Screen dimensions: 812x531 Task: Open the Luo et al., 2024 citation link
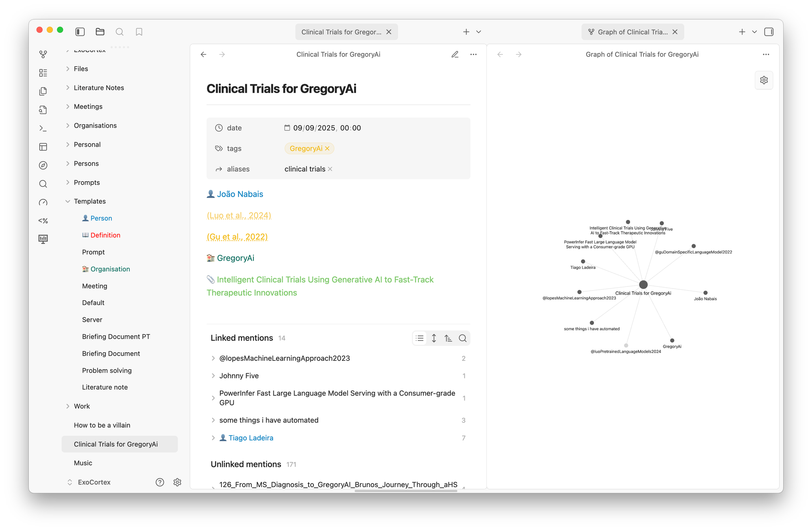[x=239, y=215]
